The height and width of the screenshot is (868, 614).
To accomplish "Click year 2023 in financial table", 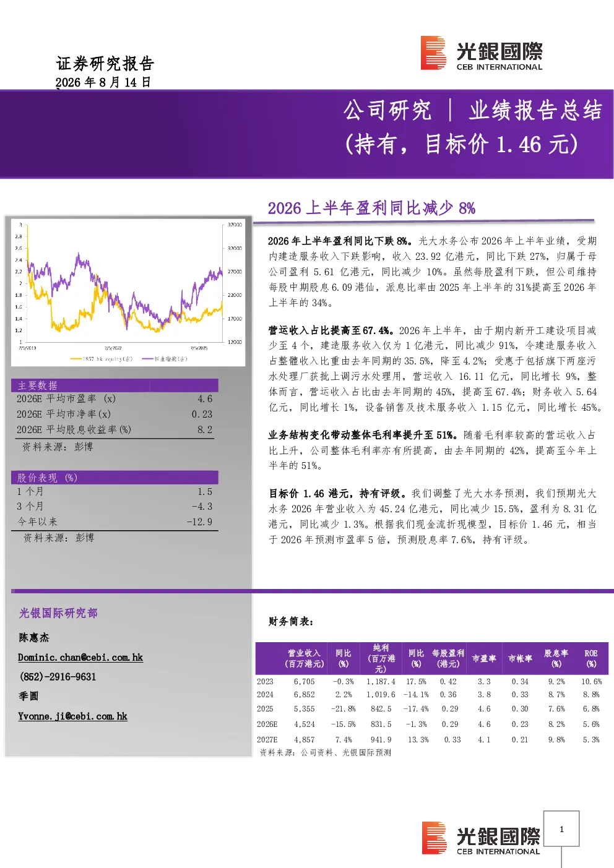I will (x=265, y=682).
